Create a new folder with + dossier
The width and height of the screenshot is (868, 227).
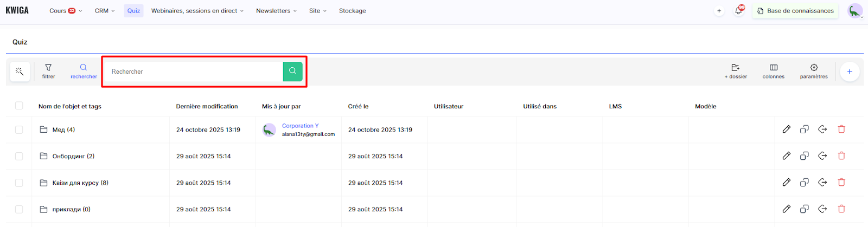(x=736, y=71)
